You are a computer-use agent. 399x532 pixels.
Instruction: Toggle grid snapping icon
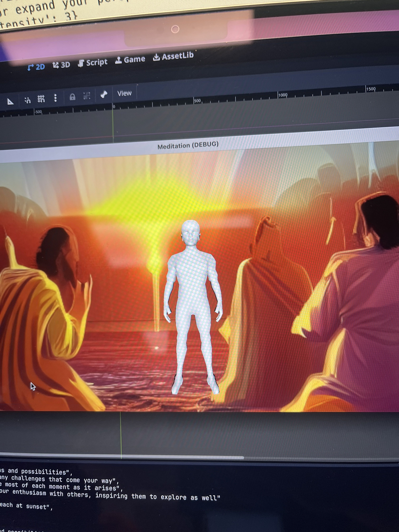pyautogui.click(x=41, y=99)
